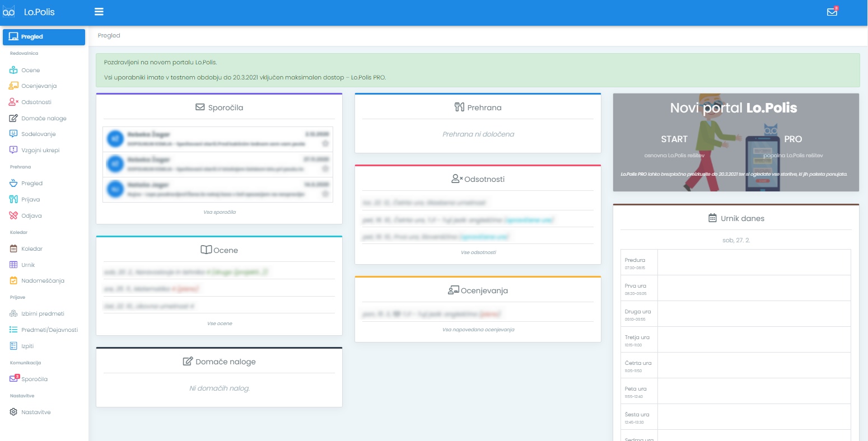Open Domače naloge in the sidebar
The width and height of the screenshot is (868, 441).
point(44,119)
